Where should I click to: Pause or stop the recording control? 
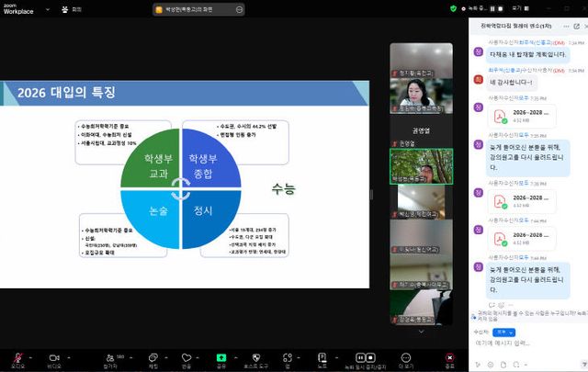click(x=361, y=356)
